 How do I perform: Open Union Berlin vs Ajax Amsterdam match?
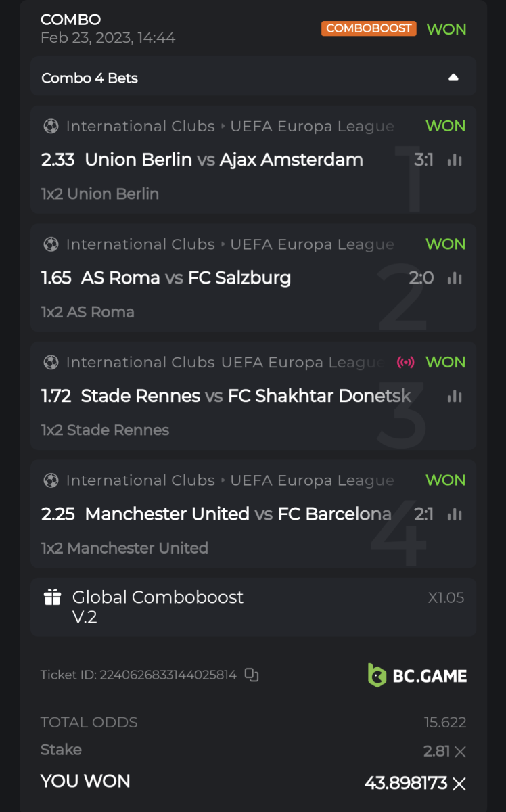(223, 160)
